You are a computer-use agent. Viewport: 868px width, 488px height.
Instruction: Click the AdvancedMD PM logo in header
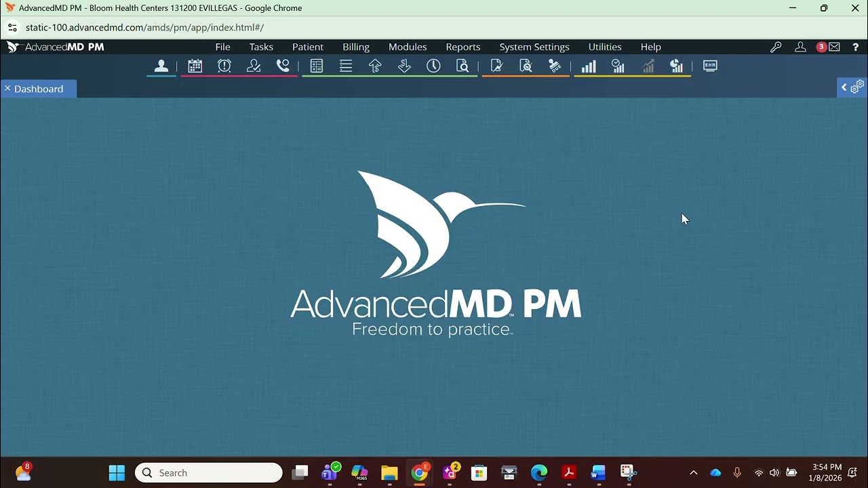tap(56, 47)
